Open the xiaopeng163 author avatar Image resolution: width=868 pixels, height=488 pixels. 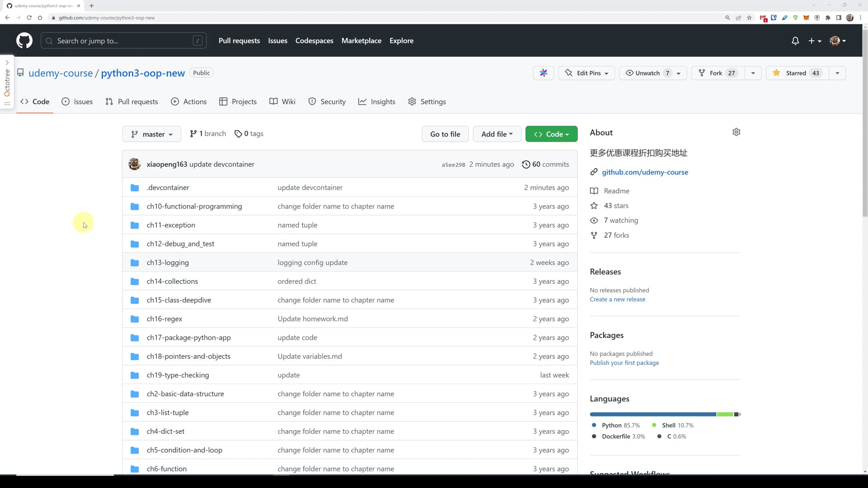point(134,164)
